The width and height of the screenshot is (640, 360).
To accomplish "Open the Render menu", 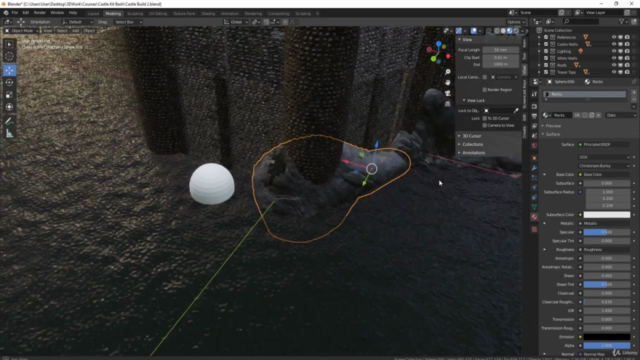I will 40,13.
